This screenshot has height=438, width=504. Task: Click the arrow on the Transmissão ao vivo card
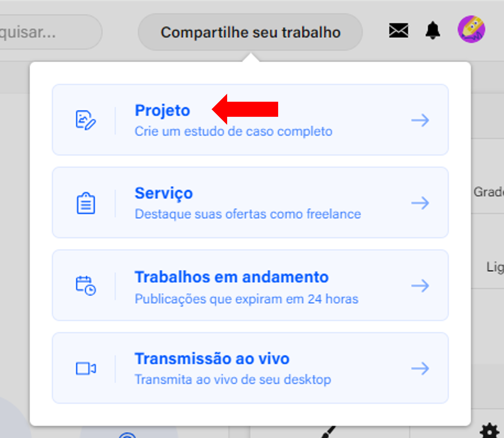click(420, 368)
